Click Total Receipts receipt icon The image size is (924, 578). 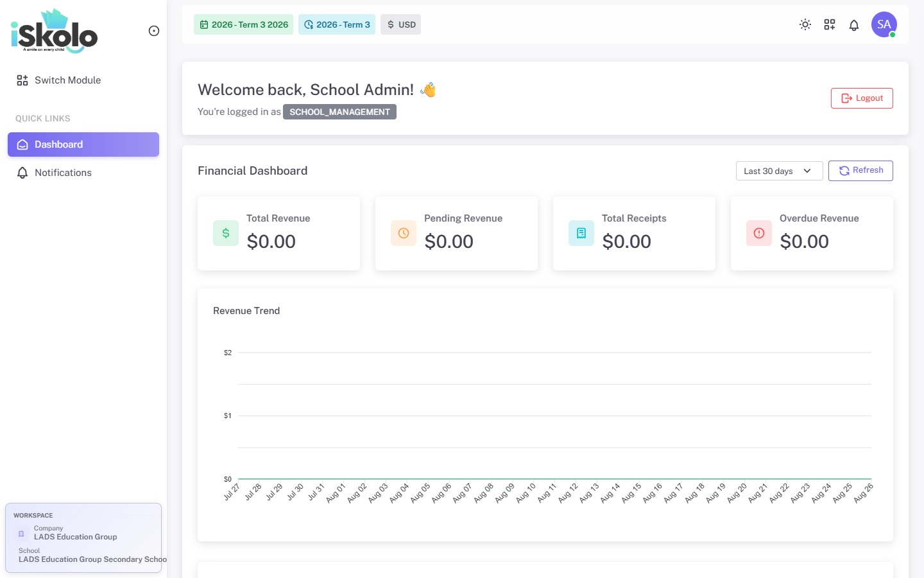click(581, 233)
